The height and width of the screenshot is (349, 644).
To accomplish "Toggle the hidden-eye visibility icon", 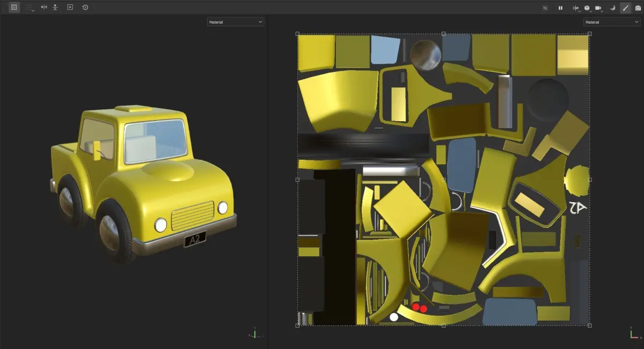I will (545, 8).
